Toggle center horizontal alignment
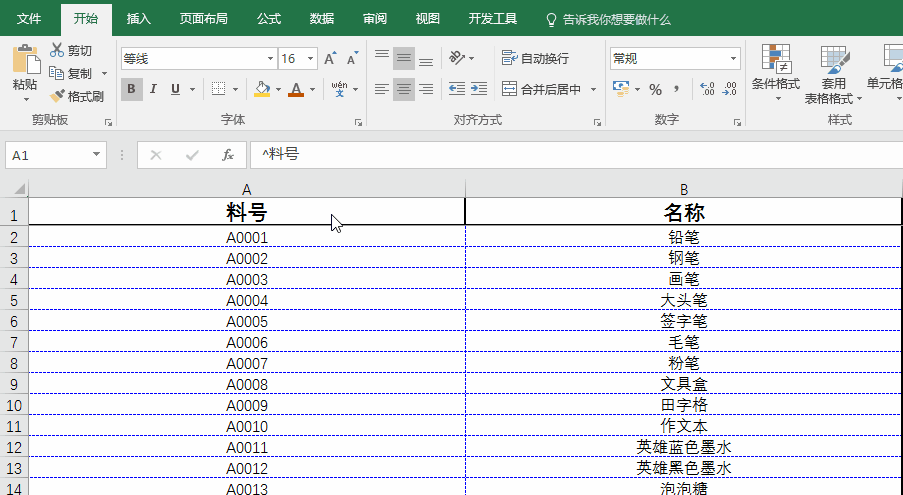 pos(404,89)
